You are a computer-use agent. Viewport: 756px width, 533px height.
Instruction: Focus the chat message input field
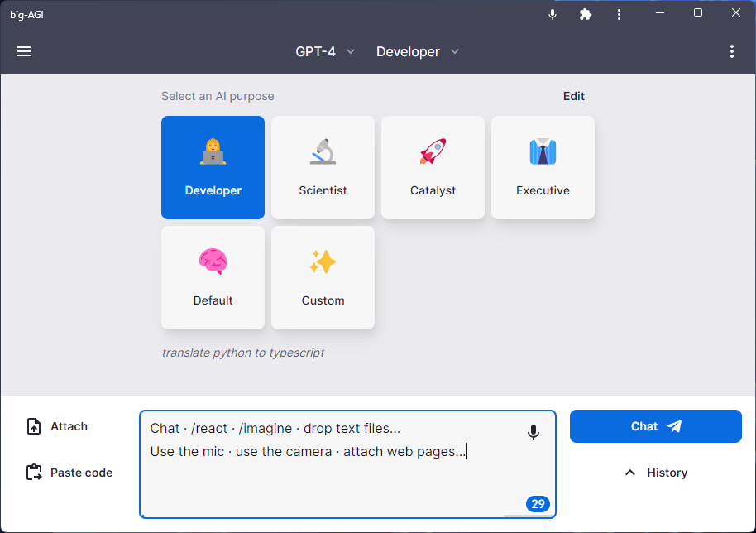pyautogui.click(x=347, y=464)
